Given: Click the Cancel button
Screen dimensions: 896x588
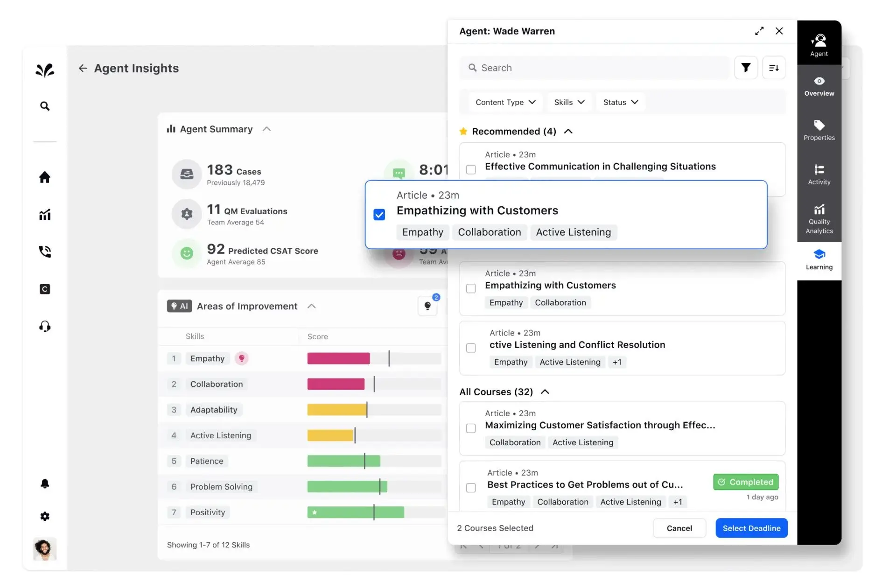Looking at the screenshot, I should point(679,528).
